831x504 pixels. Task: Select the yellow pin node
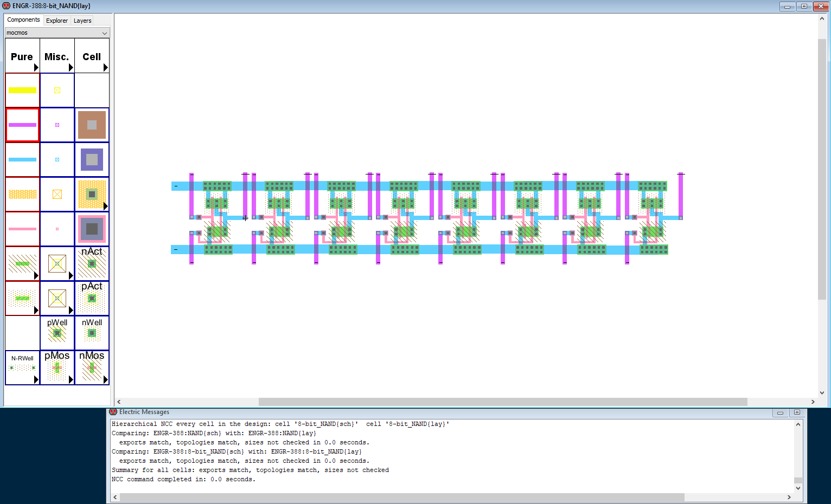57,90
